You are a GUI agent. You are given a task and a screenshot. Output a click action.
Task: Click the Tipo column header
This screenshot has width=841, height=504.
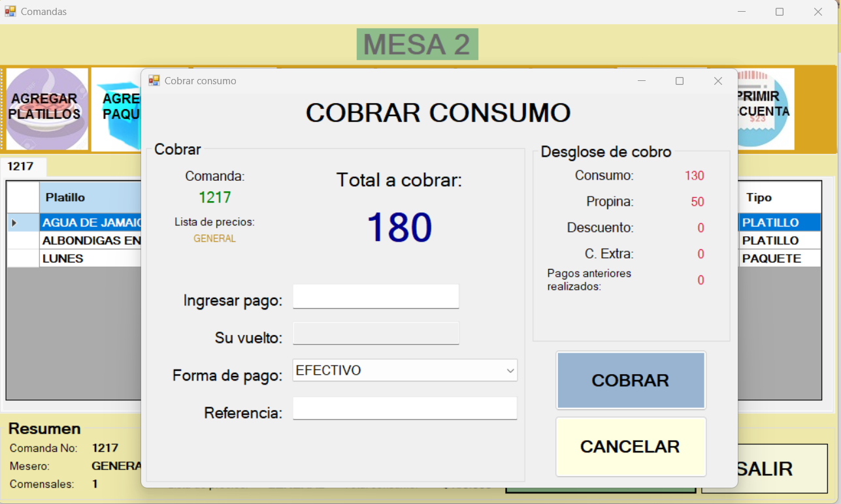779,198
